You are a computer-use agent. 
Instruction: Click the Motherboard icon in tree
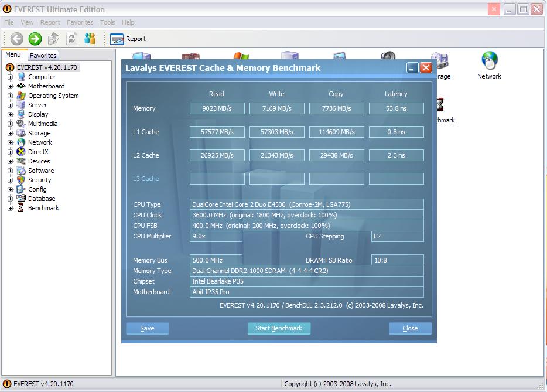point(21,86)
